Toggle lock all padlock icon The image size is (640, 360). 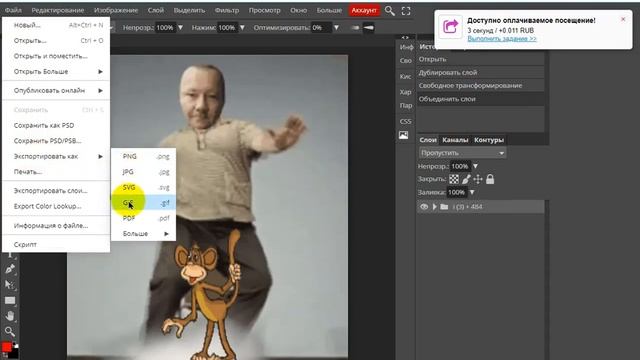pyautogui.click(x=490, y=179)
